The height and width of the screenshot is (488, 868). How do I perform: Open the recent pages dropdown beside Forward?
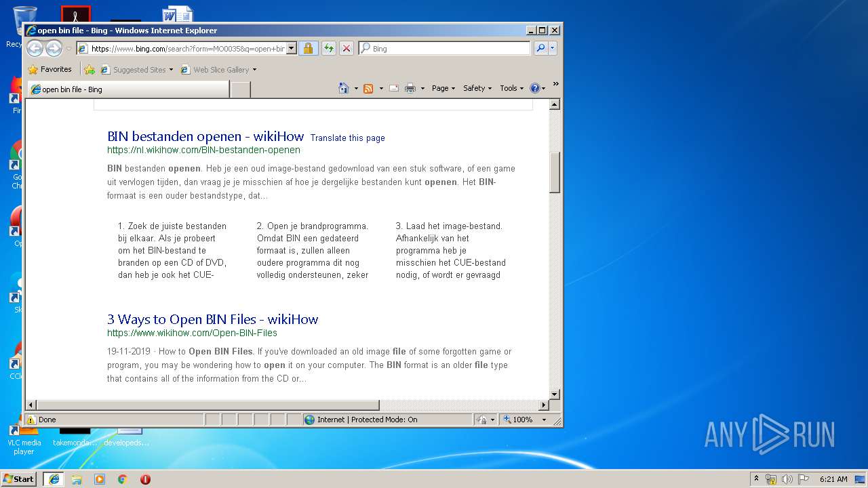tap(68, 49)
